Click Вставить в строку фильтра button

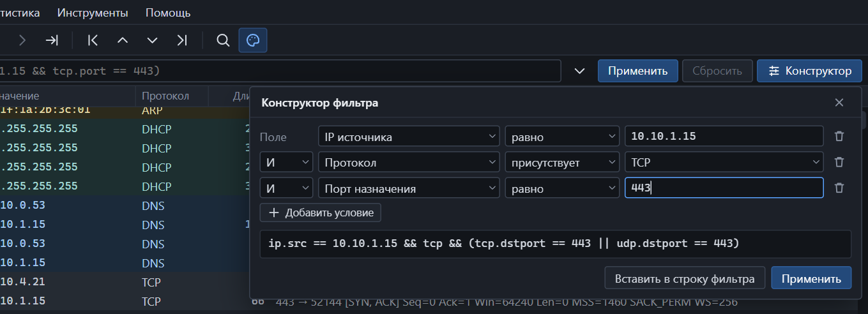685,279
